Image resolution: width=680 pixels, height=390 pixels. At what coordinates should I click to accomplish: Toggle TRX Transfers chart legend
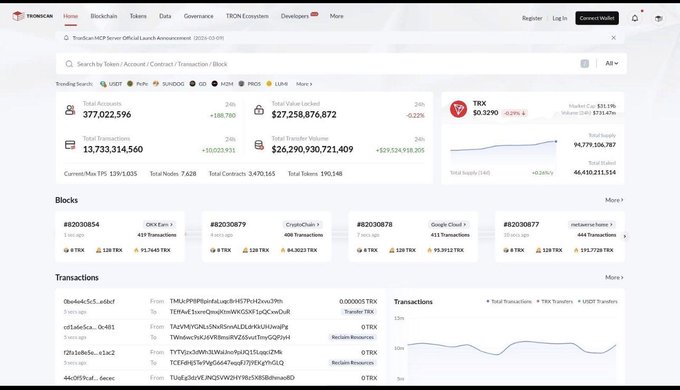[x=555, y=302]
